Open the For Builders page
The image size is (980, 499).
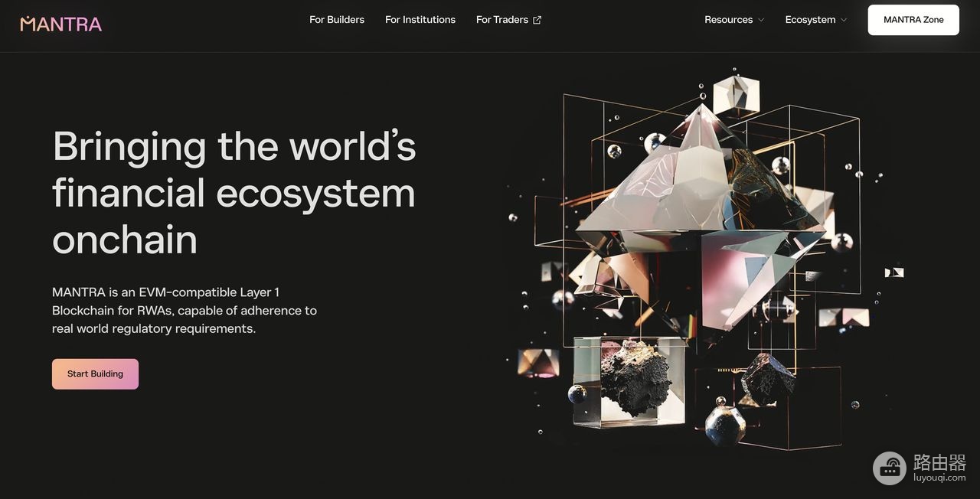[337, 20]
